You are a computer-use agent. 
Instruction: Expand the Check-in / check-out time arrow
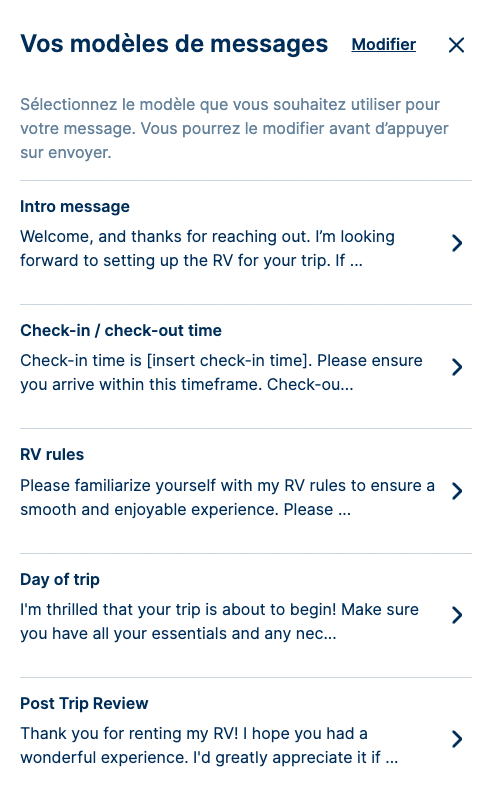pos(457,367)
